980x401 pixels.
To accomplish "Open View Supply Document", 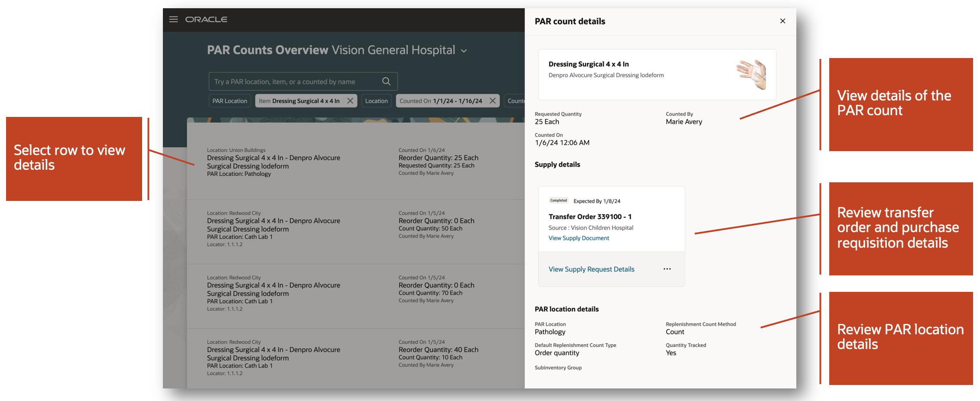I will point(578,238).
